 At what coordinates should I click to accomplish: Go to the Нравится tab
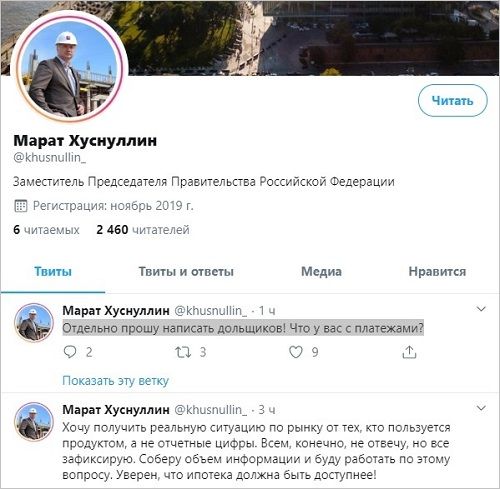pos(437,272)
